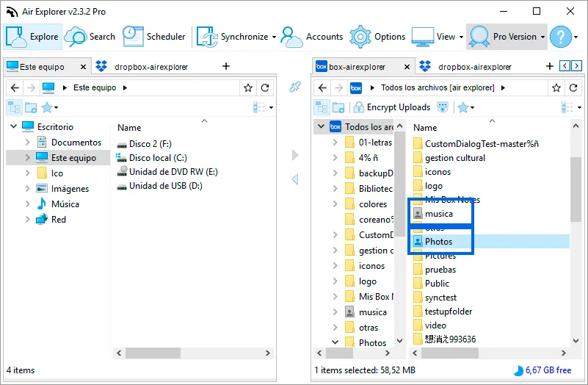Refresh the left pane
588x385 pixels.
(265, 88)
